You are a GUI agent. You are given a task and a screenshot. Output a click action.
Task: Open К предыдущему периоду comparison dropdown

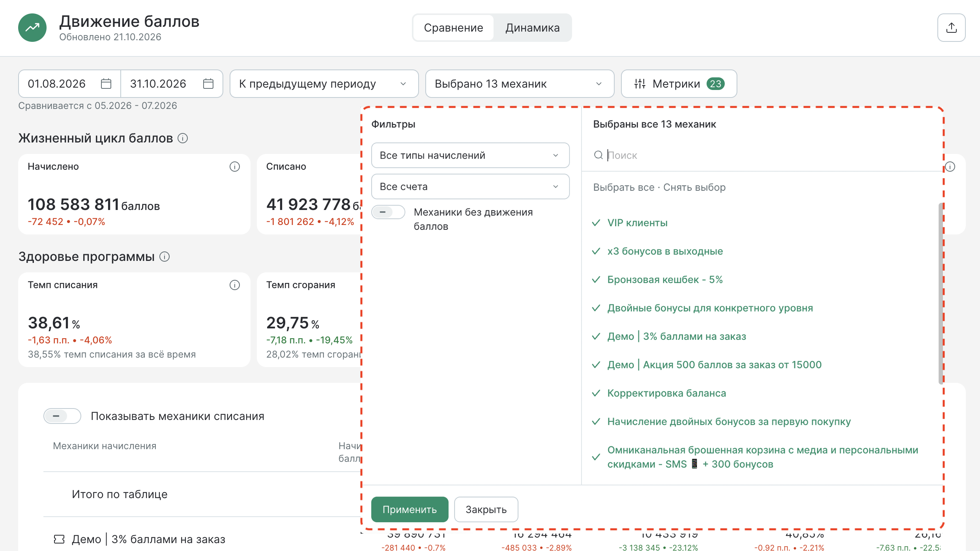click(324, 84)
